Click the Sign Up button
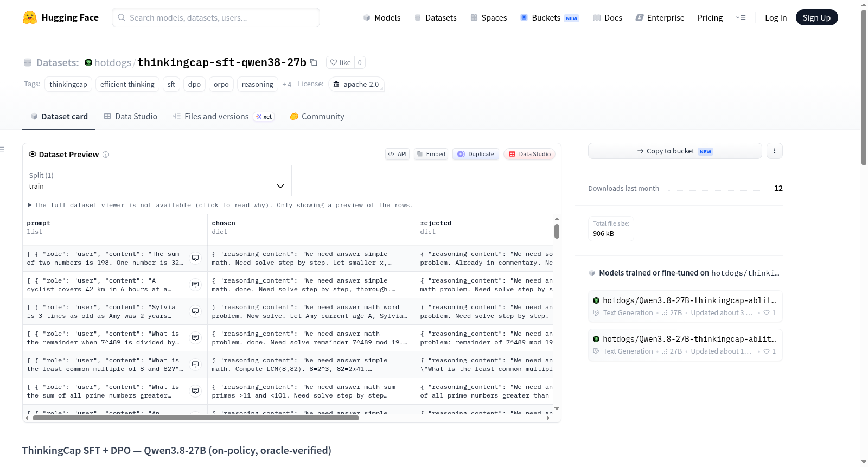 816,17
